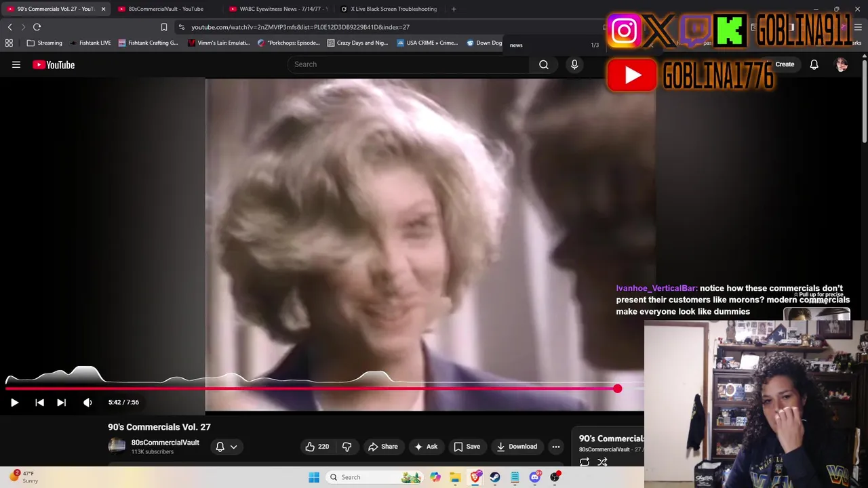Go back in browser history

(9, 27)
